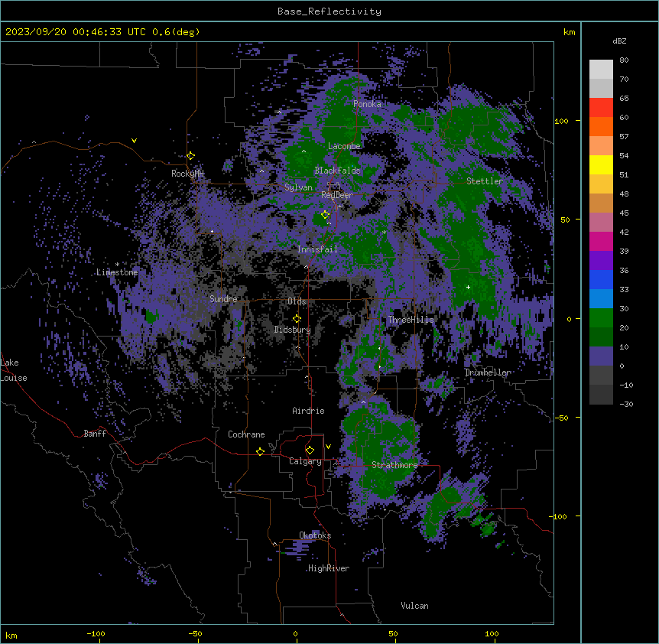Click the Didsbury city label

coord(293,330)
